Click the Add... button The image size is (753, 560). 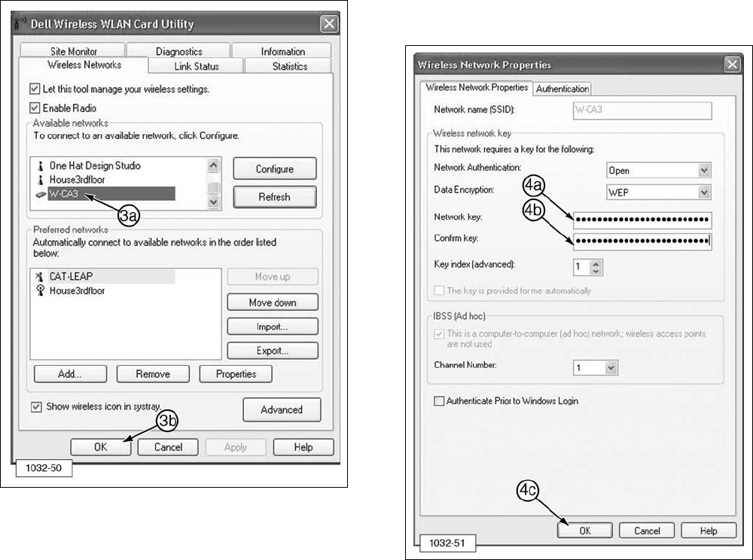70,374
